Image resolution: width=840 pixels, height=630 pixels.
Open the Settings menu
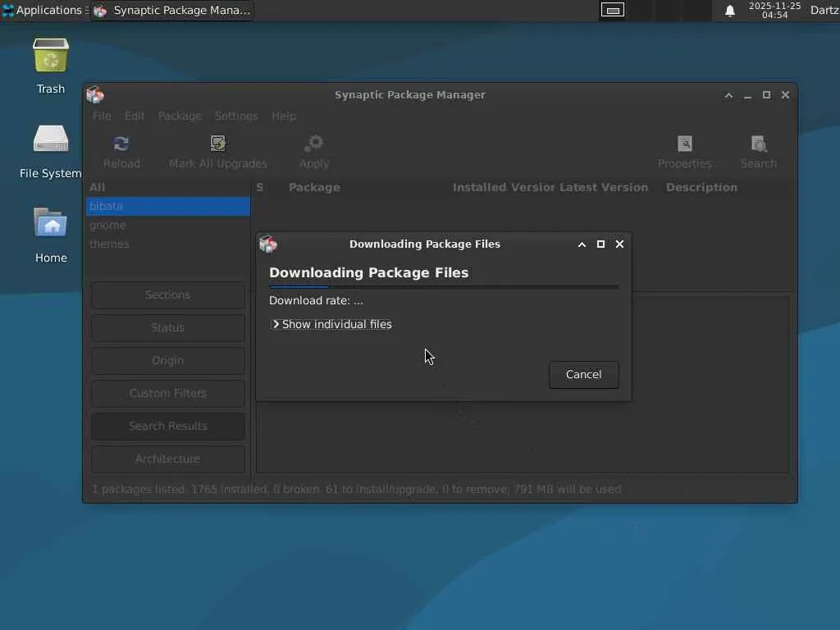point(236,116)
